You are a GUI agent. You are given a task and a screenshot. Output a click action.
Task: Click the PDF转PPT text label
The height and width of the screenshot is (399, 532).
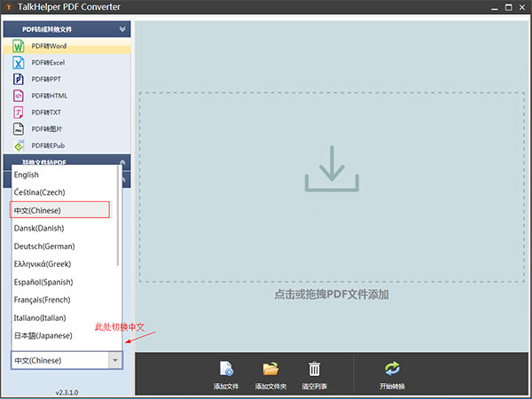pos(46,80)
